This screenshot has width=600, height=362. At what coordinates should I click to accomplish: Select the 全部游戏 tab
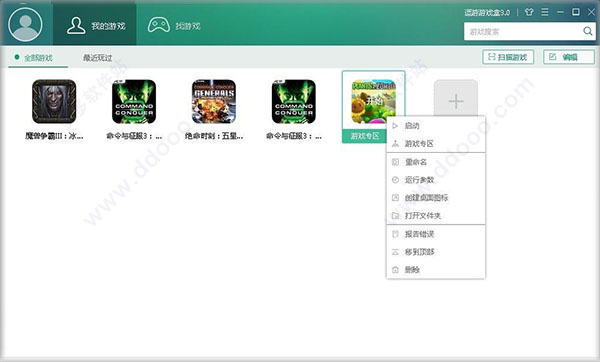[x=38, y=58]
